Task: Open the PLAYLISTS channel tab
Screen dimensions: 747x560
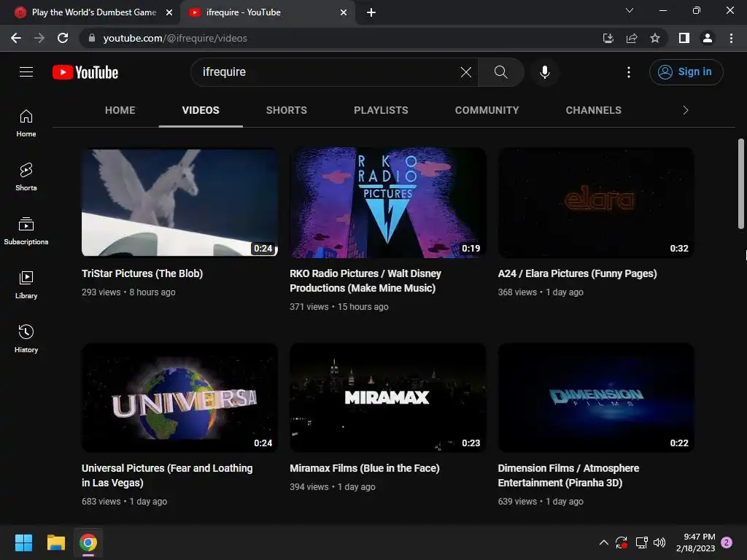Action: (381, 110)
